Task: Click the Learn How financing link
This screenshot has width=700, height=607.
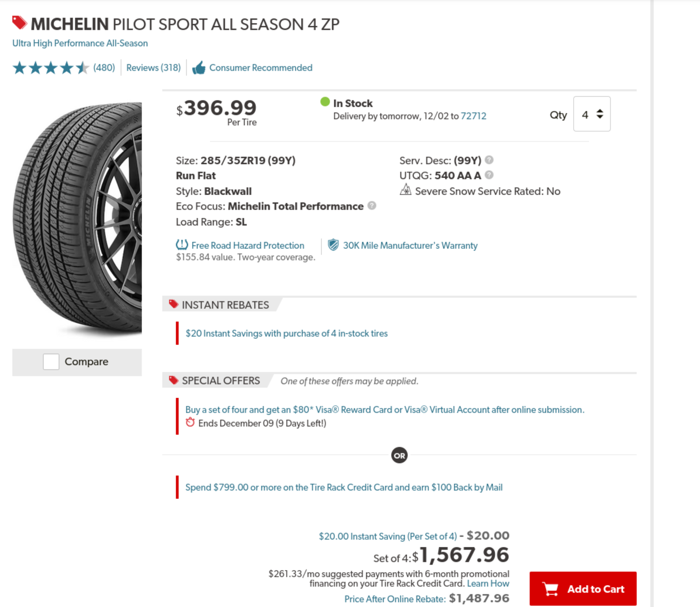Action: pyautogui.click(x=488, y=583)
